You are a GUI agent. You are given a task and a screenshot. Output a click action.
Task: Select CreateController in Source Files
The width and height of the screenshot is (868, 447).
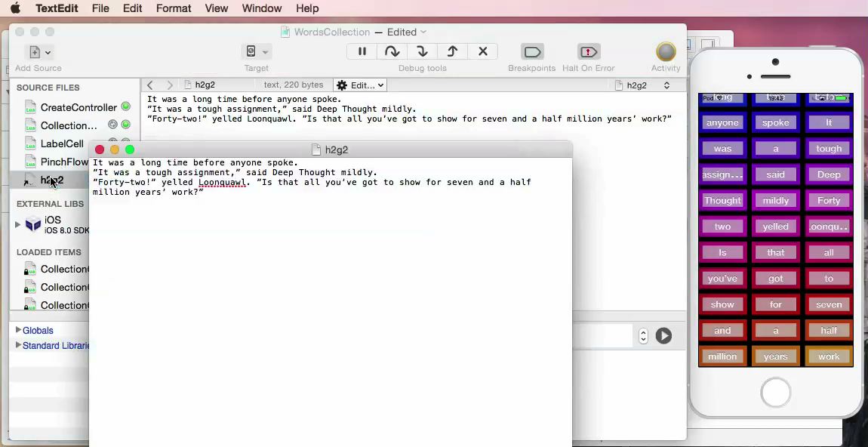(x=78, y=107)
